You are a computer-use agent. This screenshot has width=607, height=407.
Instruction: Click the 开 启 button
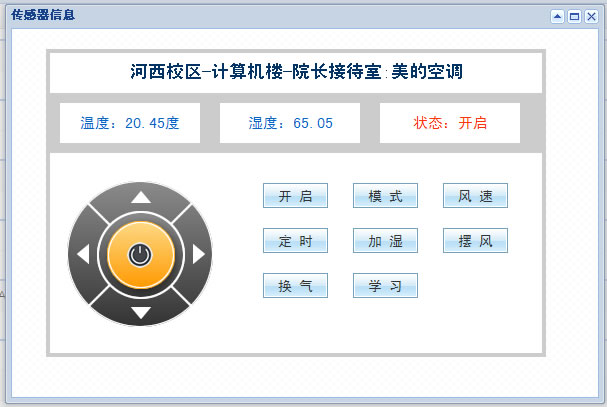click(x=295, y=196)
